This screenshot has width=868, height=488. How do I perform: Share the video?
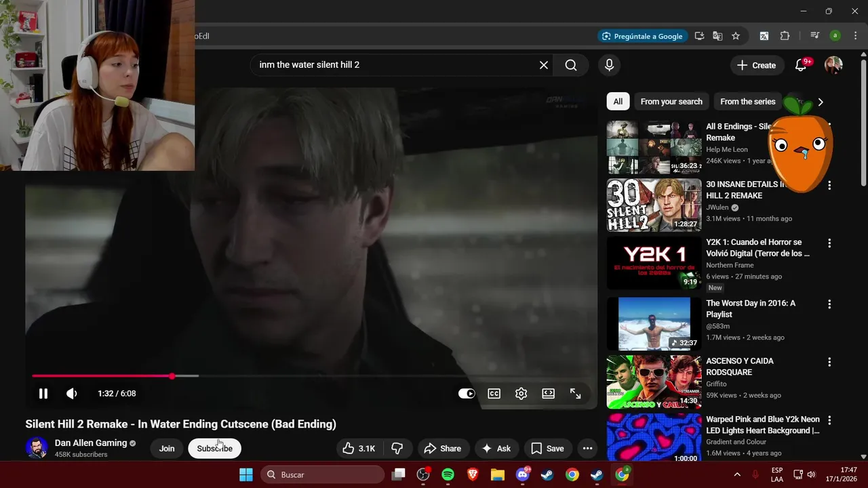[442, 449]
